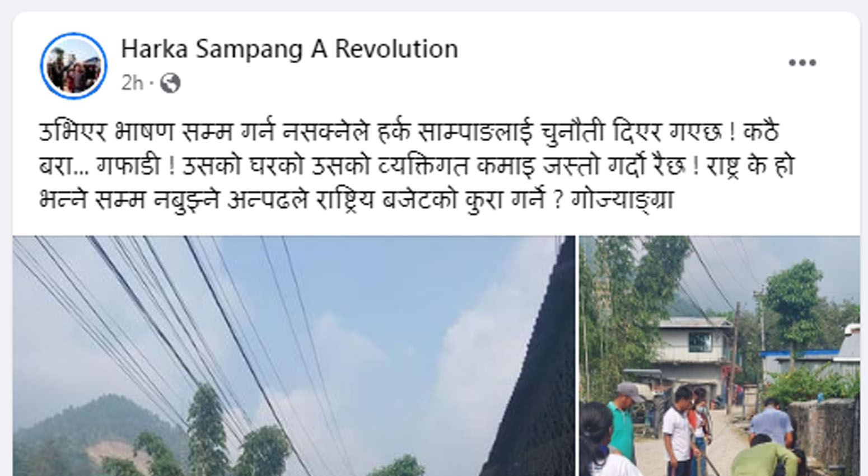Open the Harka Sampang A Revolution page name
868x476 pixels.
pos(290,49)
